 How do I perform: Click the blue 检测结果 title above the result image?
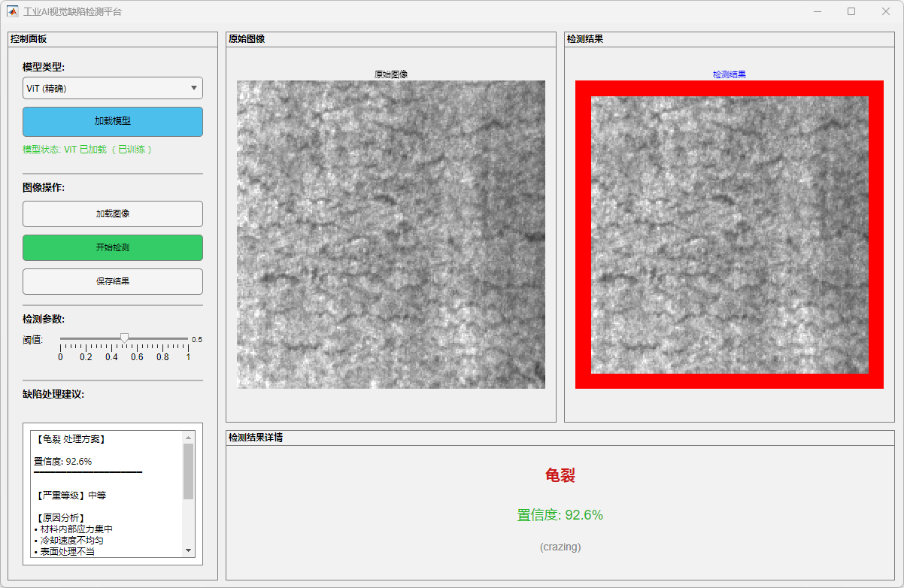730,74
